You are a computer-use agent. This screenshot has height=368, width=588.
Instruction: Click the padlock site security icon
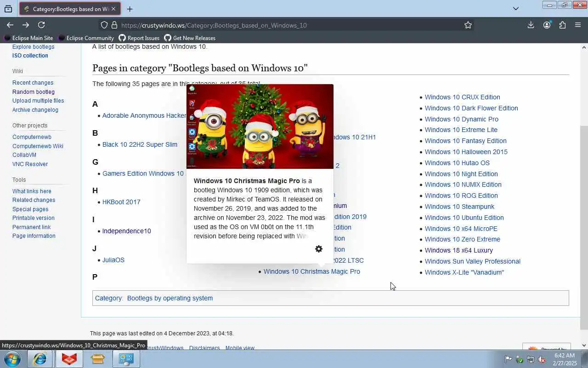[x=113, y=25]
